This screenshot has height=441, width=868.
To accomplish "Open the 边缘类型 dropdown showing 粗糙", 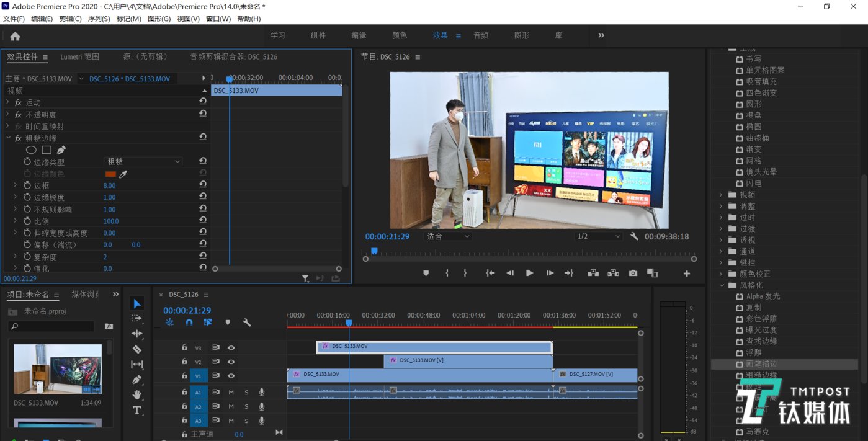I will click(x=143, y=161).
